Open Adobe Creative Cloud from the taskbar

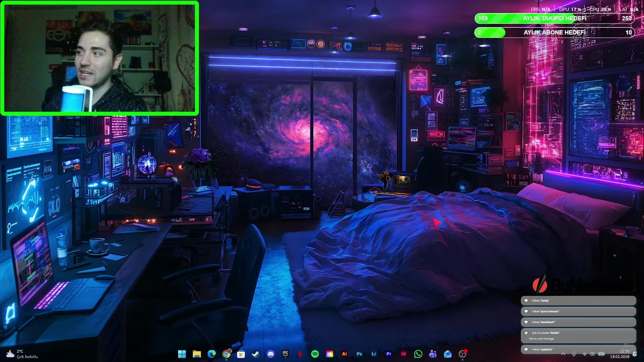click(330, 354)
